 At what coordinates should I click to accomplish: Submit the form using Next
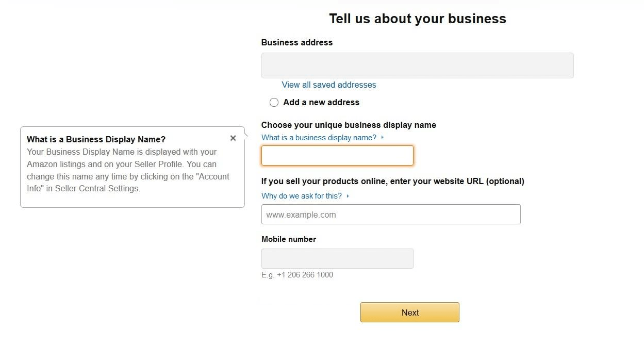pos(409,312)
